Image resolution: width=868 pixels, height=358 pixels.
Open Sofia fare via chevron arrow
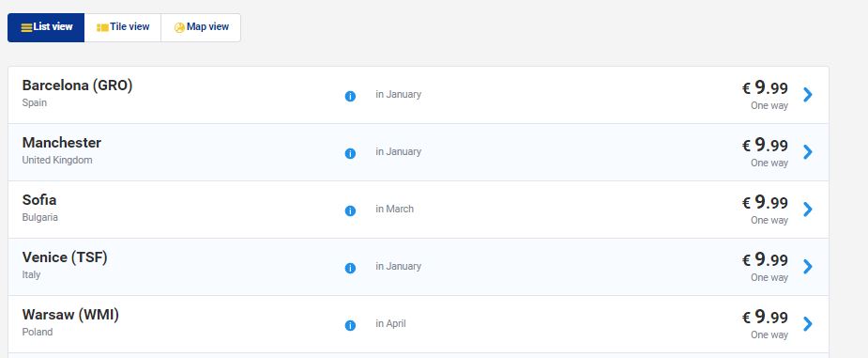pos(808,209)
